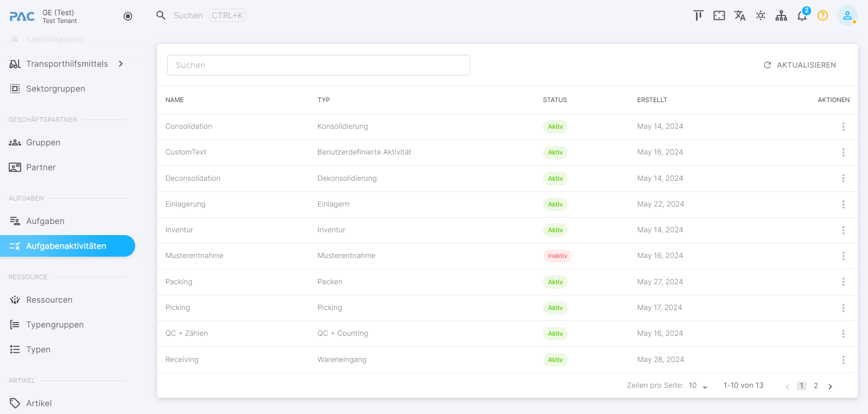This screenshot has width=868, height=414.
Task: Click the Consolidation name cell
Action: [x=189, y=126]
